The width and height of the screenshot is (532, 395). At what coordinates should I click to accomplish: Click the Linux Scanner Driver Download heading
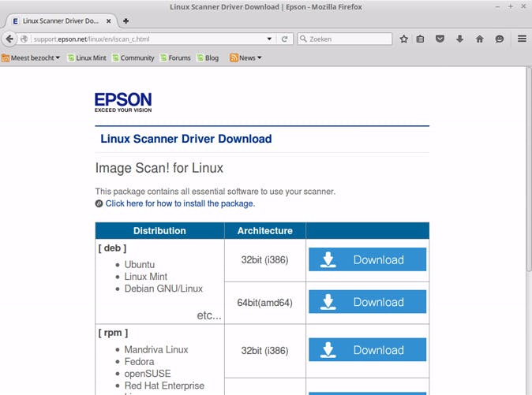(x=186, y=139)
